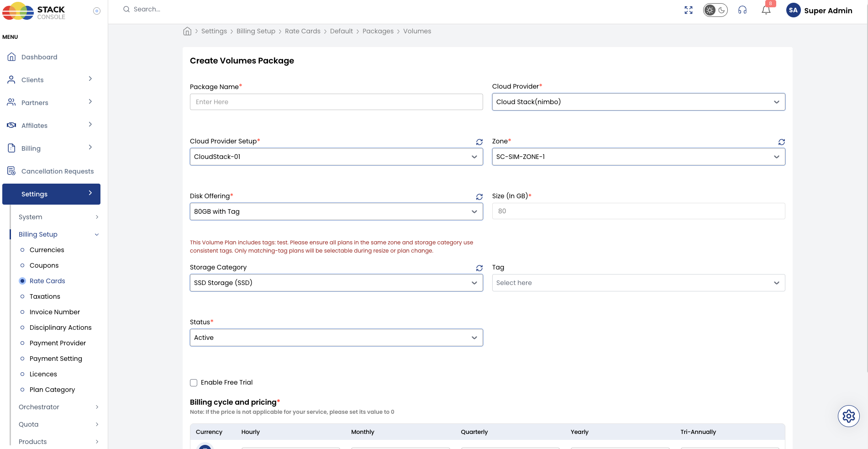Screen dimensions: 868x449
Task: Expand Billing menu chevron
Action: pos(90,147)
